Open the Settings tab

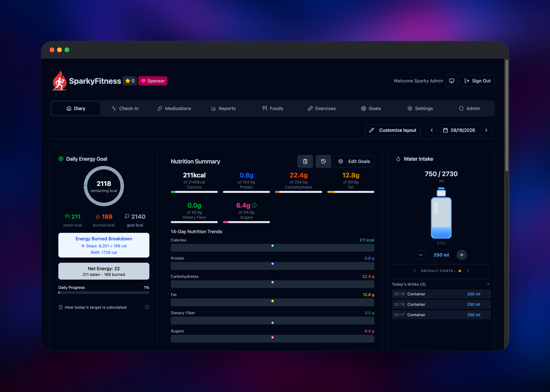point(420,108)
